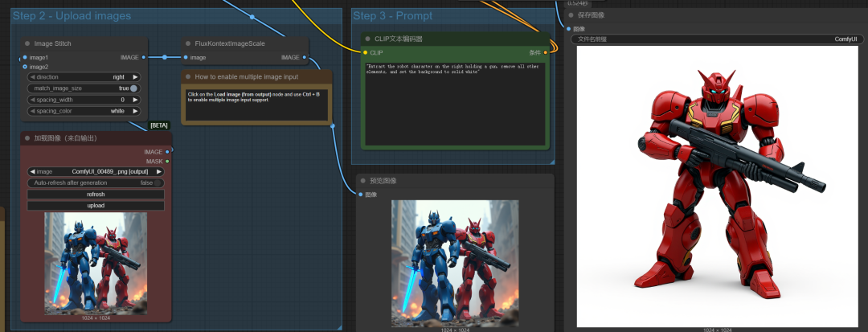Click the link midpoint between Image Stitch and FluxKontextImageScale
The image size is (868, 332).
pyautogui.click(x=165, y=57)
